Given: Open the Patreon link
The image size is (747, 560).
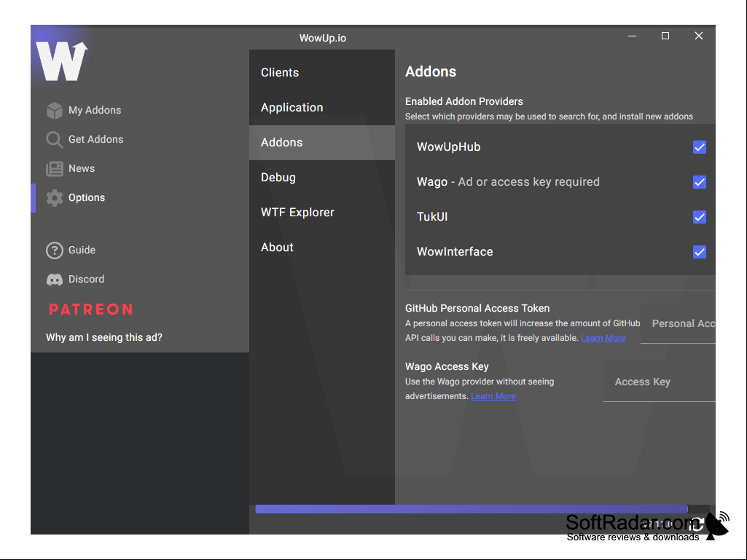Looking at the screenshot, I should click(91, 309).
